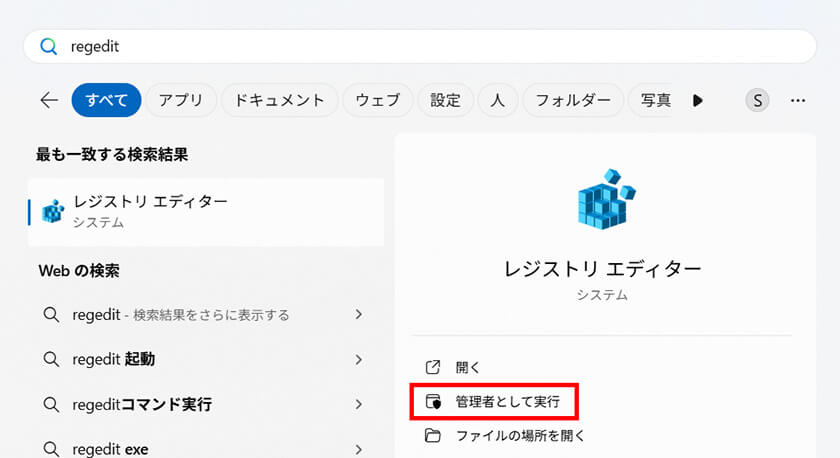Show more filters with play arrow

click(x=698, y=100)
